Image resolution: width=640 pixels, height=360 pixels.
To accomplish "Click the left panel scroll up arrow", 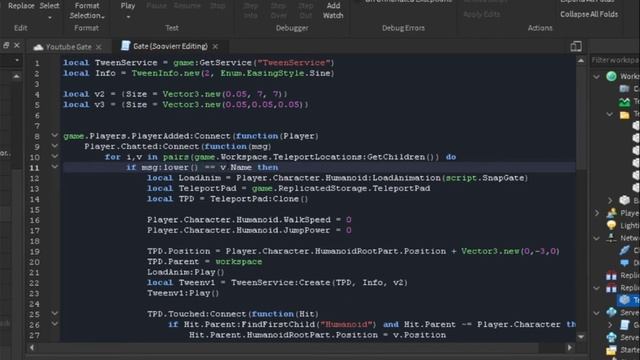I will (x=16, y=76).
